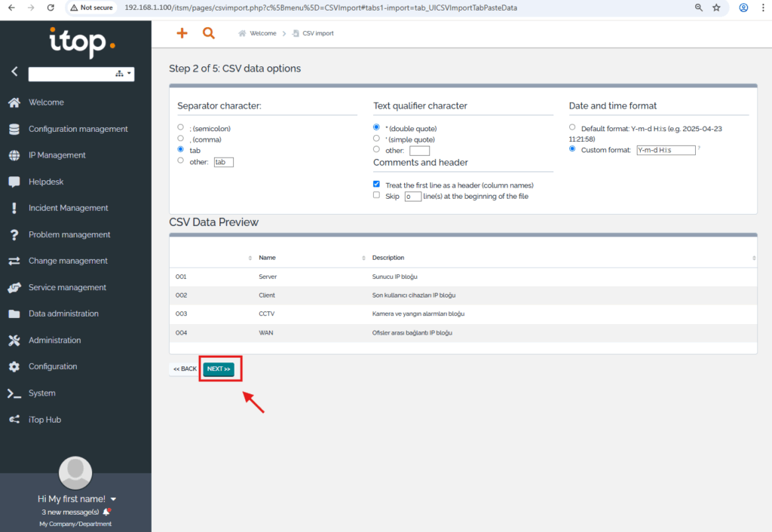This screenshot has width=772, height=532.
Task: Click the iTop Hub sidebar icon
Action: tap(14, 419)
